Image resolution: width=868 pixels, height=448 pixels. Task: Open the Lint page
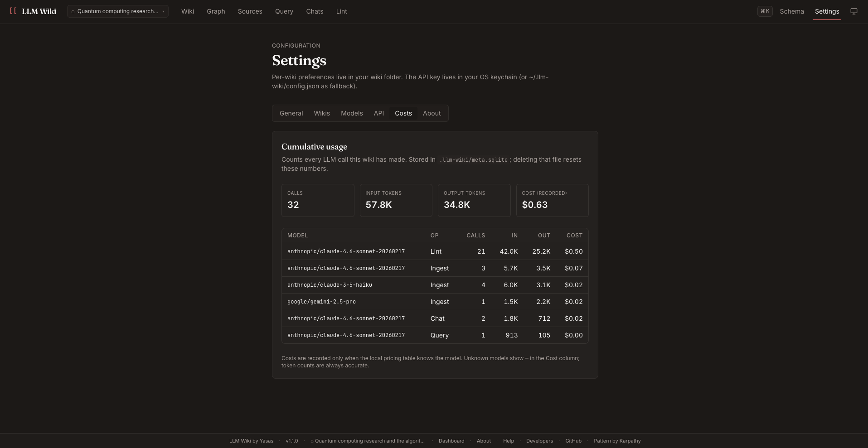(341, 11)
